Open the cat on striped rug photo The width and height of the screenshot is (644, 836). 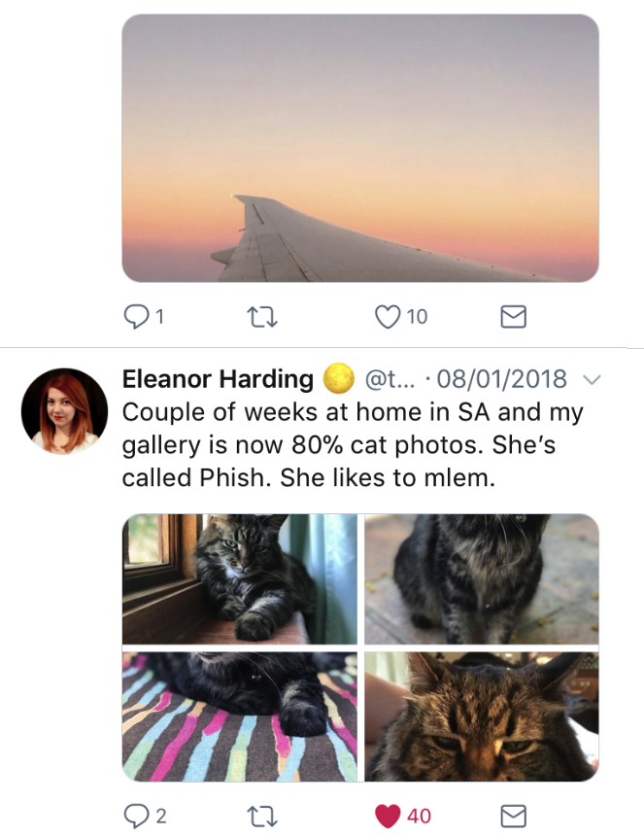239,716
